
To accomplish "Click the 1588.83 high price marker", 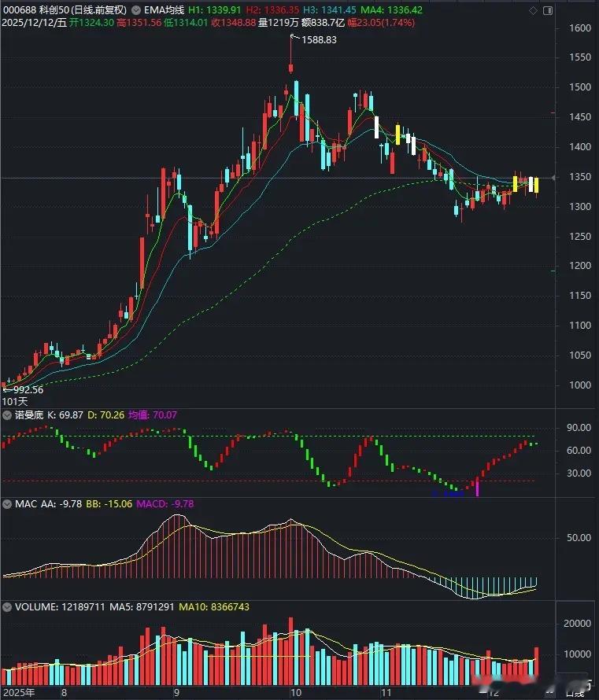I will (319, 40).
